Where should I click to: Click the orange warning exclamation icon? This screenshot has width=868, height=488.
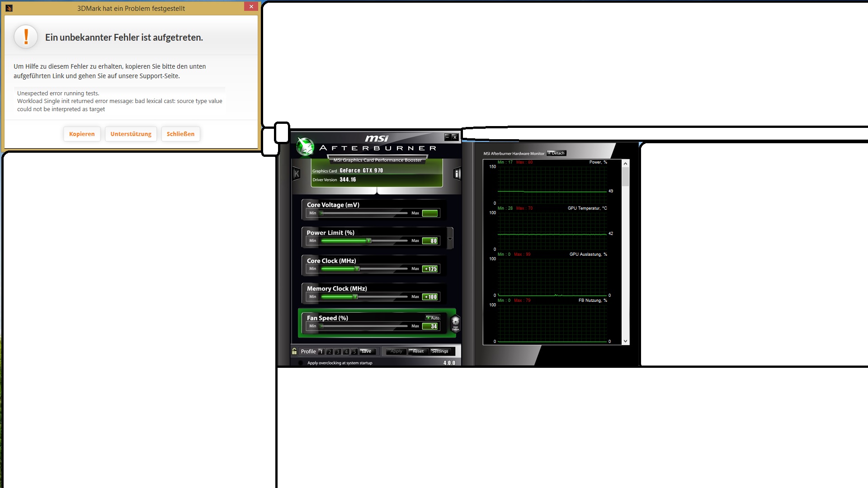[26, 37]
